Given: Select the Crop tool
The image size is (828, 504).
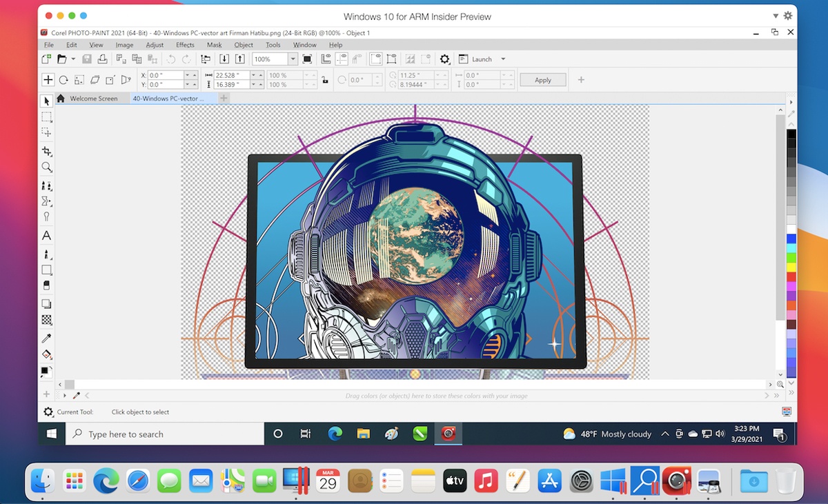Looking at the screenshot, I should pos(47,152).
